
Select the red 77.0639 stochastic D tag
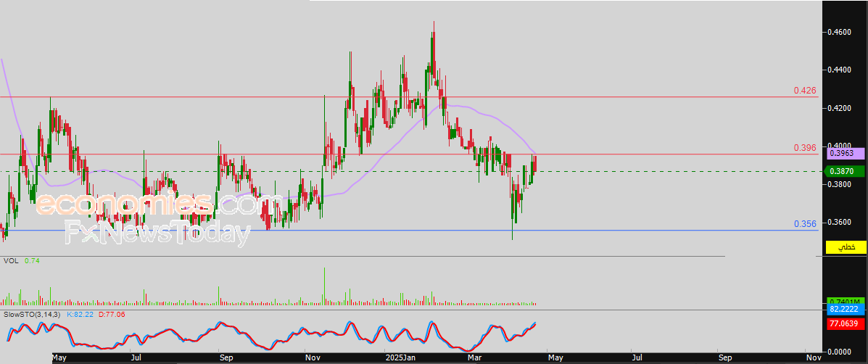[846, 324]
